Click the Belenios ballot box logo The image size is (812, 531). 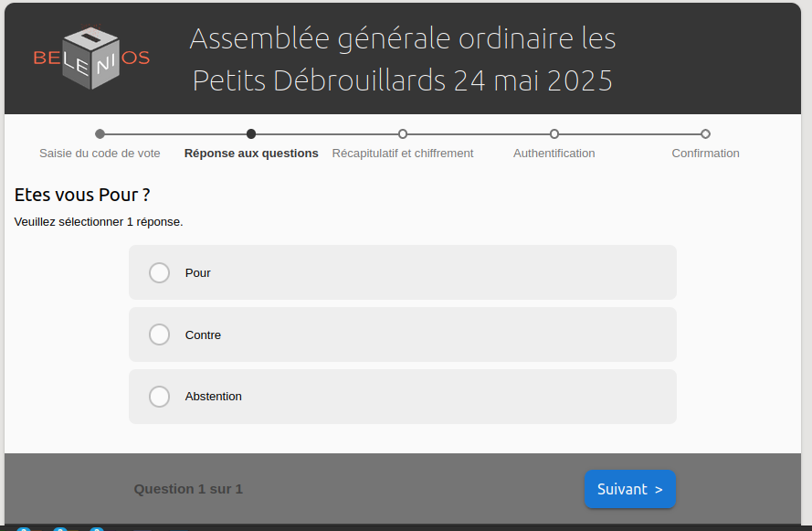click(x=91, y=58)
